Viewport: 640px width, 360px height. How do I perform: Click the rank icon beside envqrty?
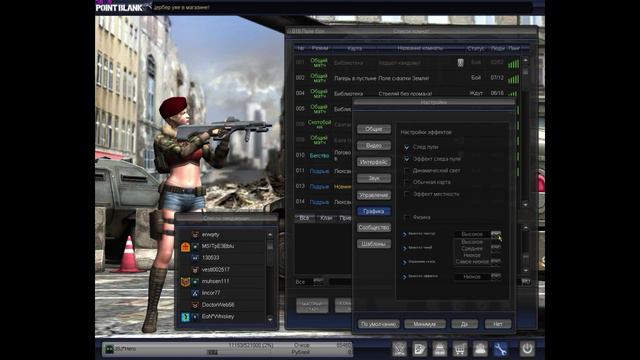click(195, 235)
